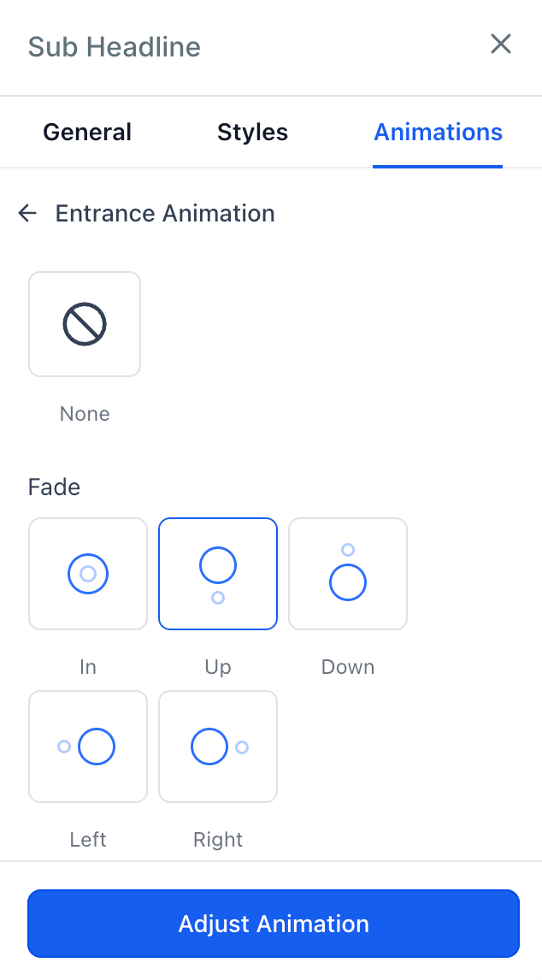Click the "Down" animation label
The width and height of the screenshot is (542, 980).
pos(348,667)
